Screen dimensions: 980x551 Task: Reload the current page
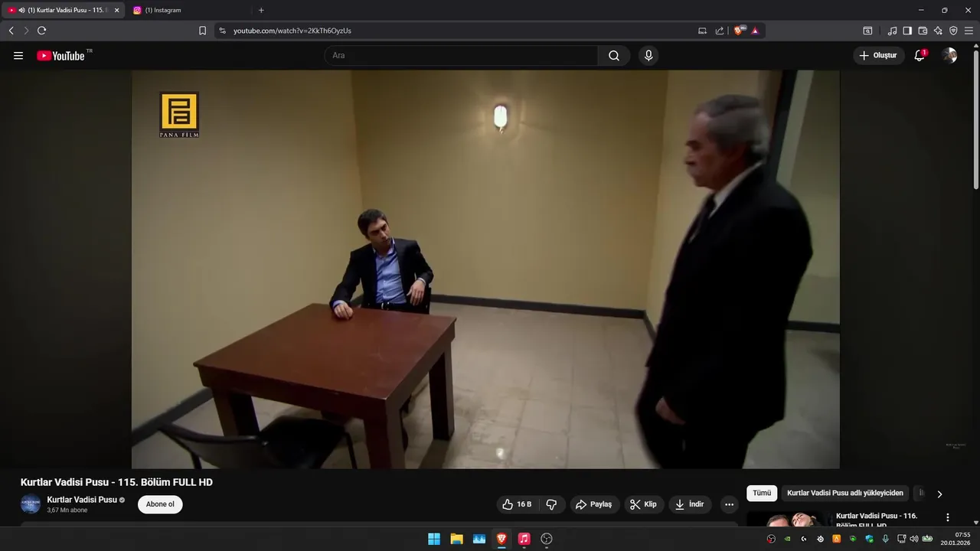click(x=41, y=31)
